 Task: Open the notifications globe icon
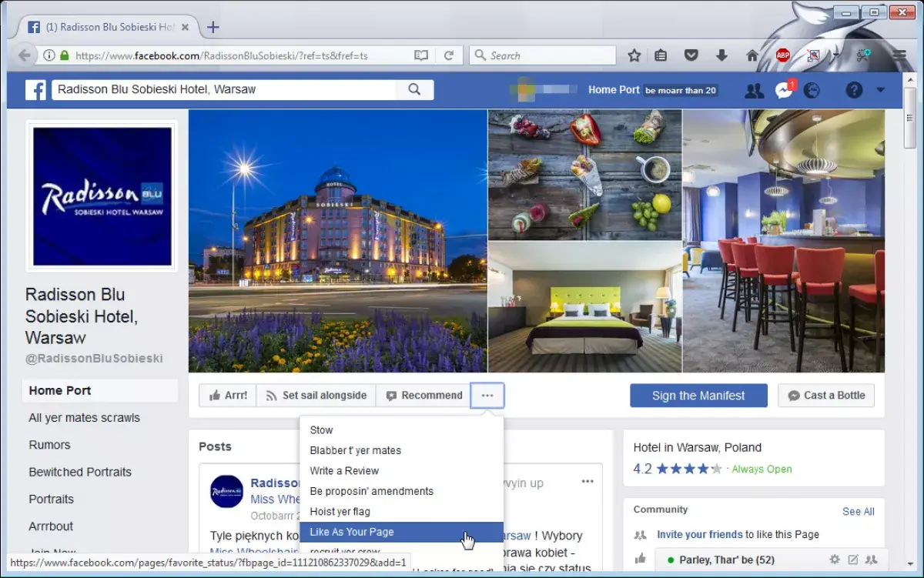812,90
